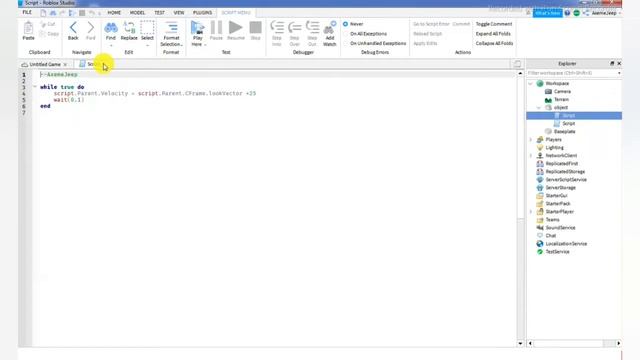This screenshot has width=640, height=360.
Task: Click the Add Watch binoculars icon
Action: tap(329, 28)
